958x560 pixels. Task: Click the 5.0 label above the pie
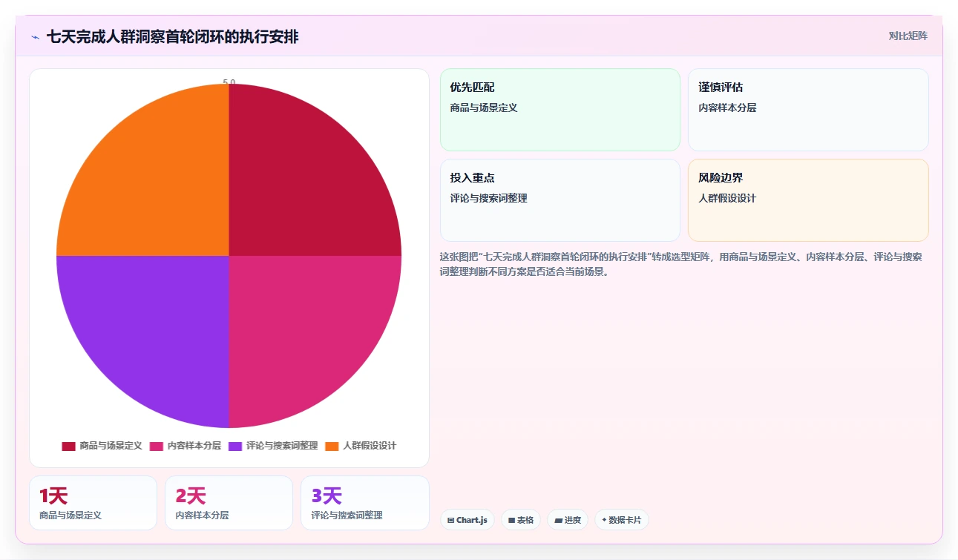coord(229,82)
